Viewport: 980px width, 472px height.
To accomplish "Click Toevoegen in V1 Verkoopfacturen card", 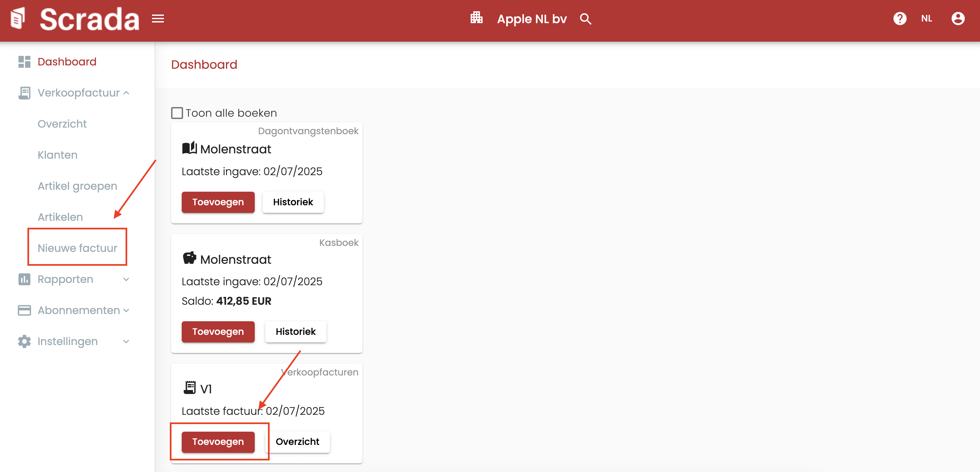I will point(218,442).
